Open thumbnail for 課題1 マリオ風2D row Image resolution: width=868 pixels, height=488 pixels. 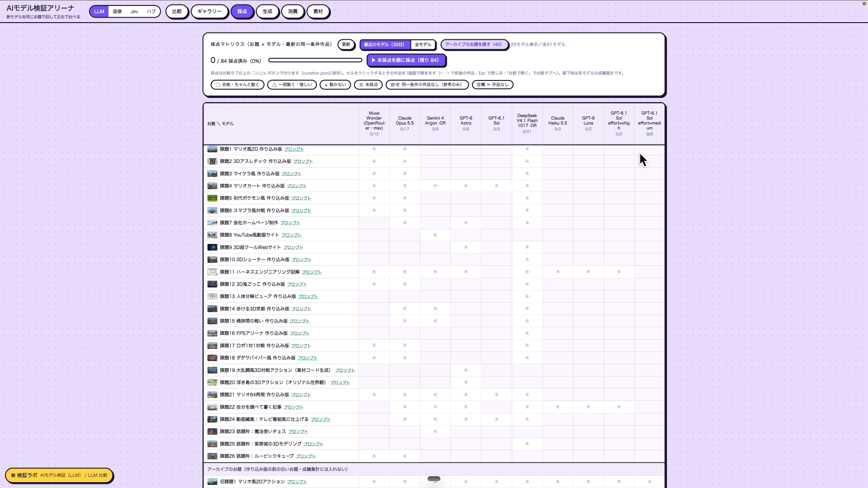212,149
